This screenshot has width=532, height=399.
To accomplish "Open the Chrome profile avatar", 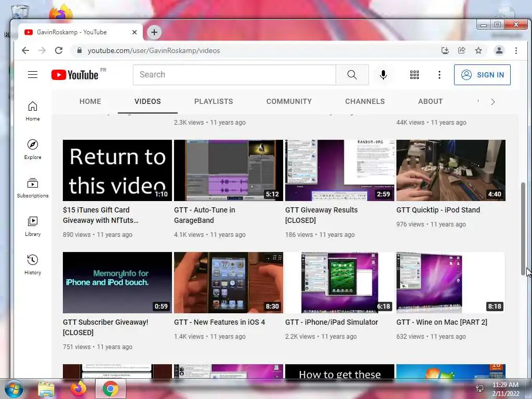I will pyautogui.click(x=499, y=50).
